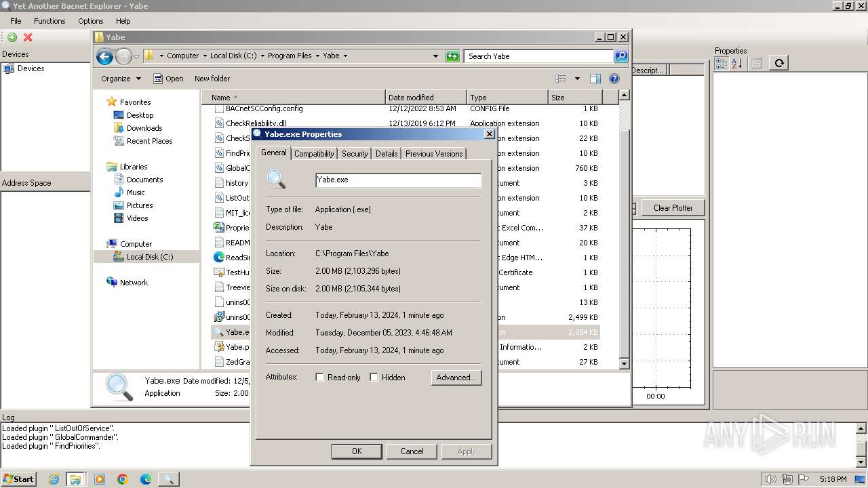The image size is (868, 488).
Task: Click the file name field Yabe.exe
Action: 399,180
